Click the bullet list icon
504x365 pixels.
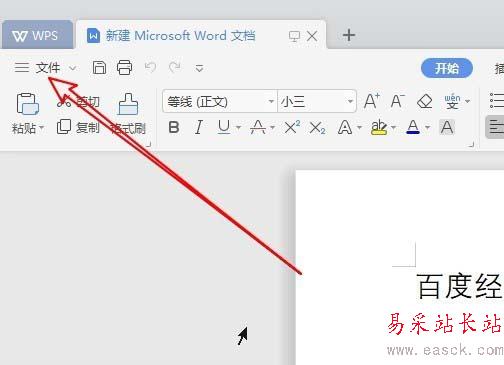point(496,101)
